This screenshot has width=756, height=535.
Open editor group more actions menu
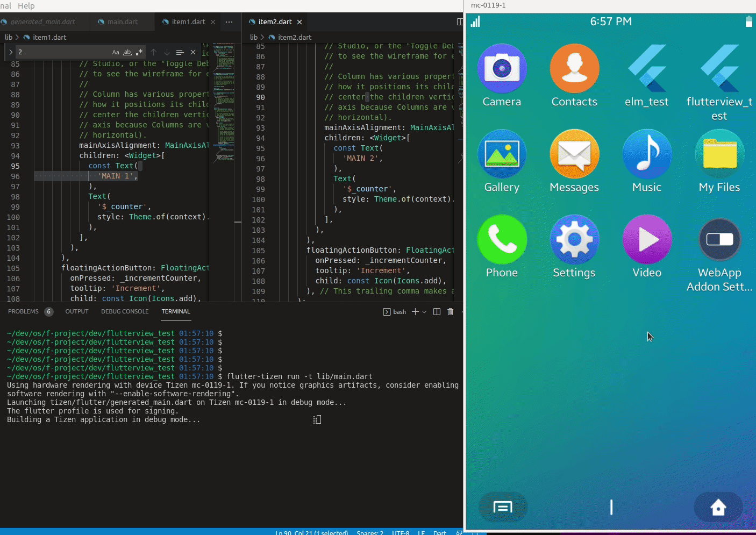pyautogui.click(x=229, y=22)
